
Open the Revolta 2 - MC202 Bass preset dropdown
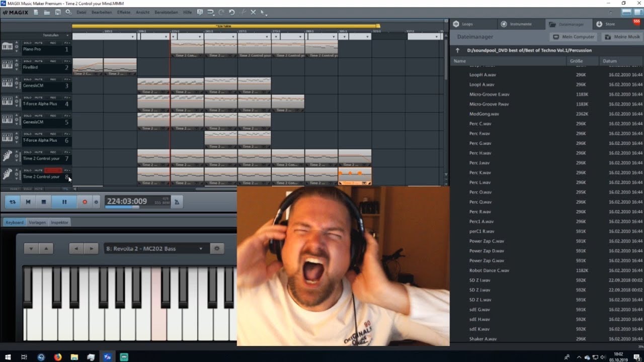(156, 248)
